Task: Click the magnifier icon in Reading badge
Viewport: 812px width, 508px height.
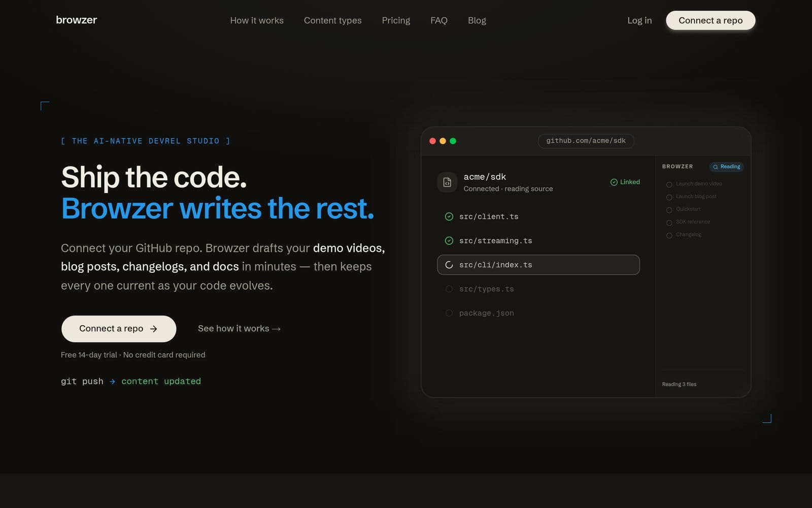Action: pos(716,167)
